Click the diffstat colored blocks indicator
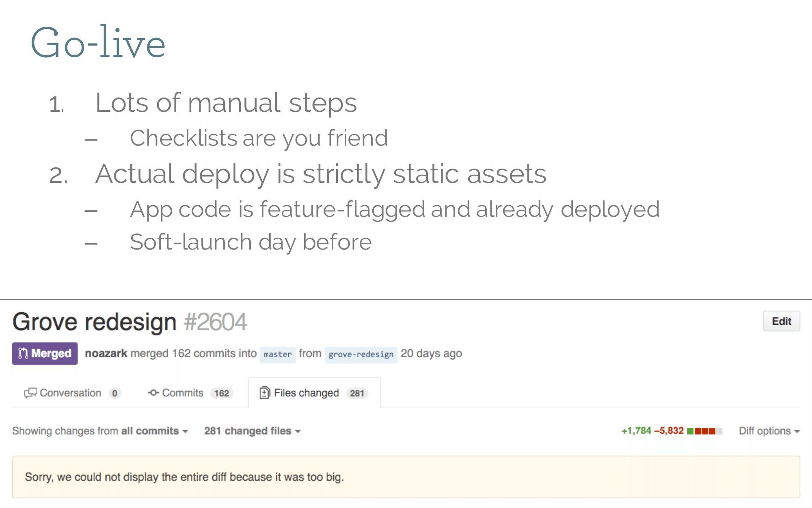The width and height of the screenshot is (812, 508). pos(704,431)
